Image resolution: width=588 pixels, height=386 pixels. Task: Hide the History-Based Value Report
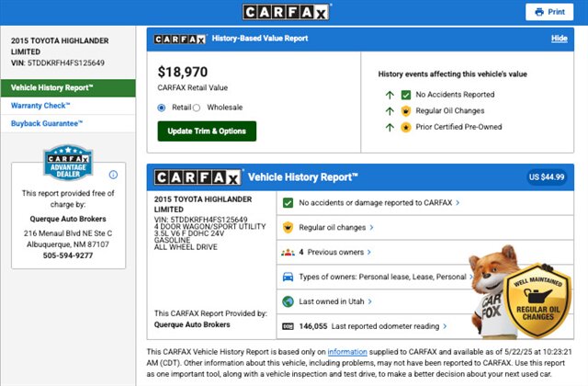[x=560, y=39]
